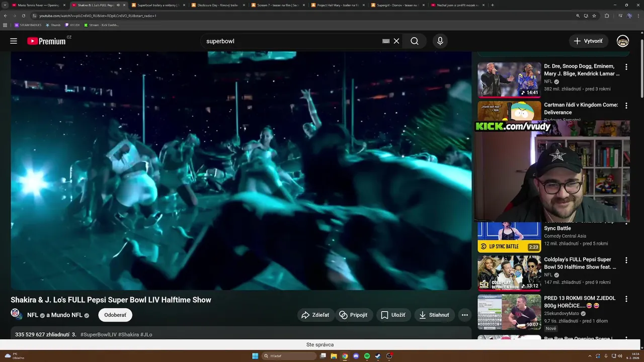Viewport: 644px width, 362px height.
Task: Switch to Mario Tennis Fever tab
Action: (39, 5)
